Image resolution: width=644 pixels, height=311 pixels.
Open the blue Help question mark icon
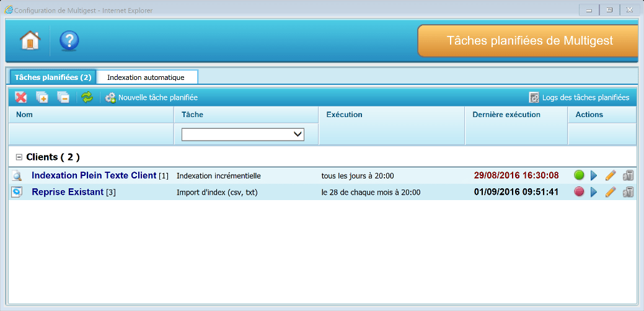pyautogui.click(x=69, y=40)
